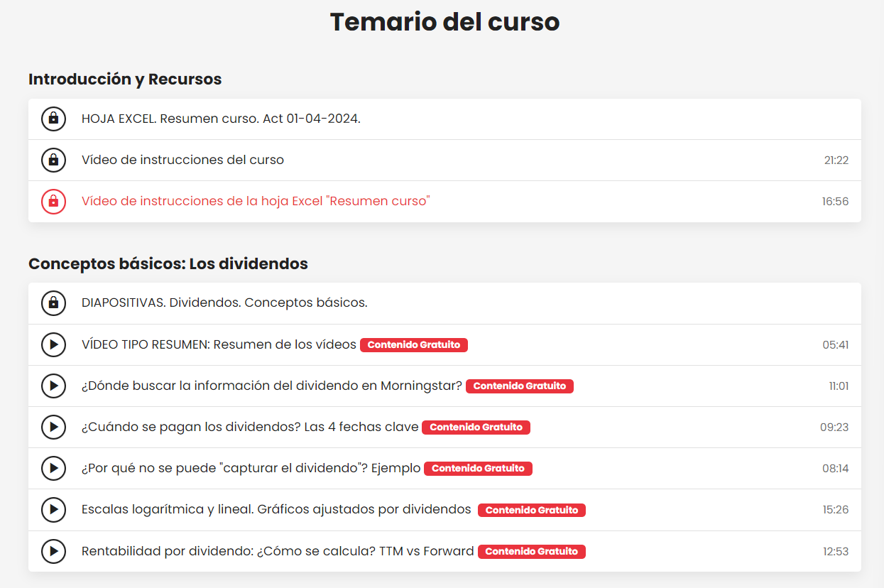Open Escalas logarítmica y lineal lesson title
Viewport: 884px width, 588px height.
276,509
